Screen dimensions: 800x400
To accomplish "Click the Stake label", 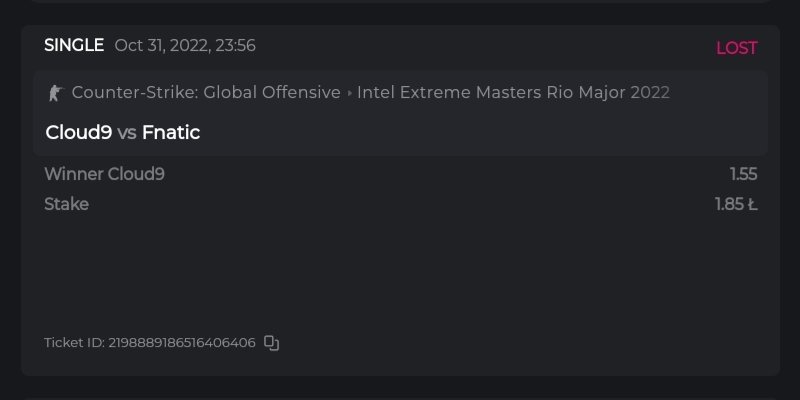I will (66, 204).
